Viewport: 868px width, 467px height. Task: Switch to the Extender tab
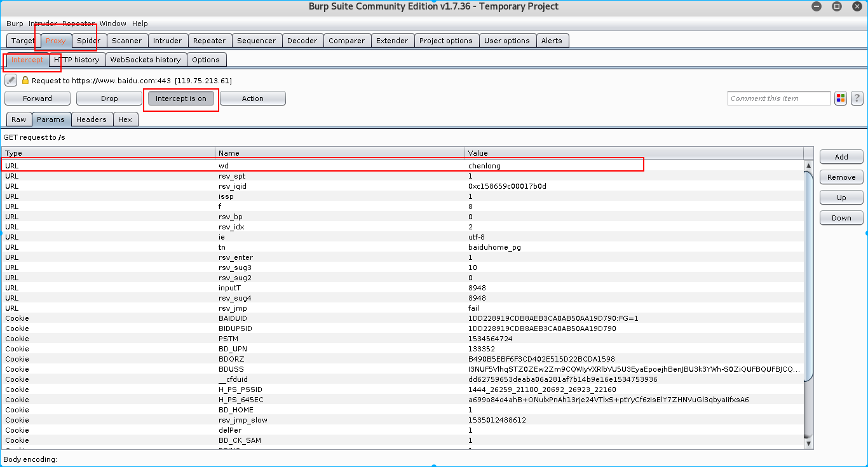click(x=392, y=41)
